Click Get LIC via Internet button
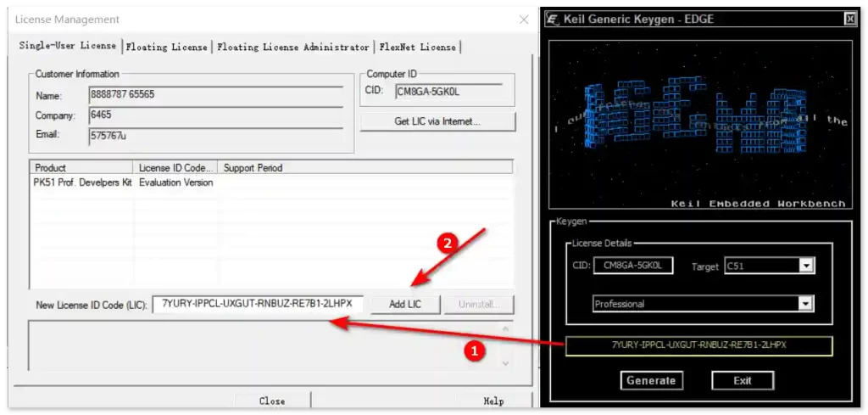The height and width of the screenshot is (415, 868). (x=437, y=122)
